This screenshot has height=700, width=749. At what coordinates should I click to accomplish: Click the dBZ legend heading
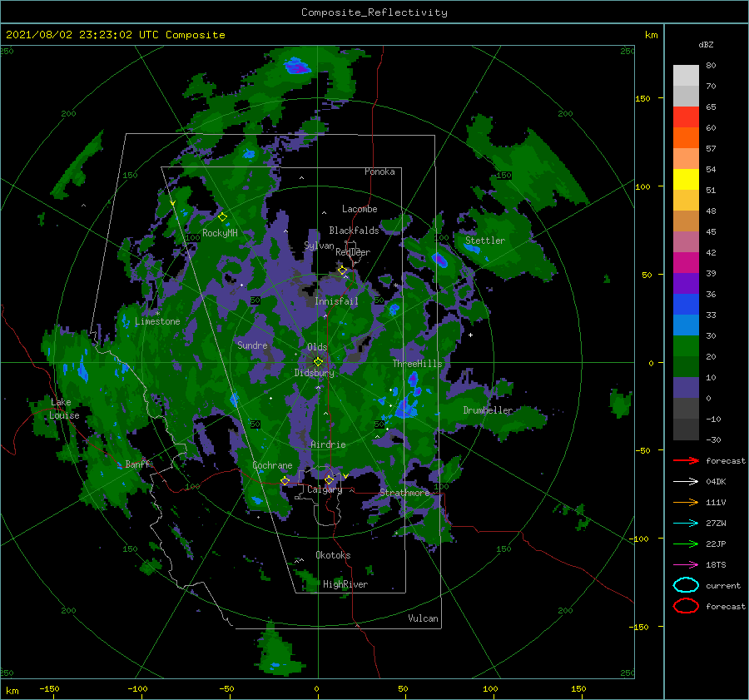coord(706,44)
